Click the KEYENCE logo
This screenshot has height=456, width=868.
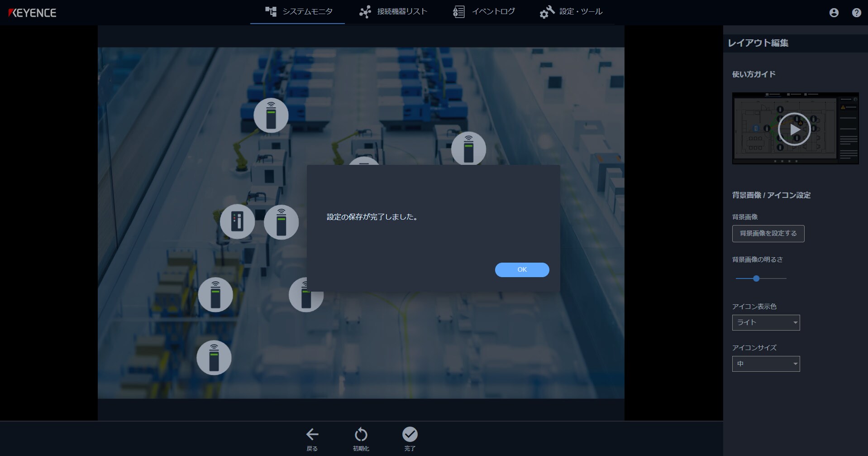tap(32, 13)
